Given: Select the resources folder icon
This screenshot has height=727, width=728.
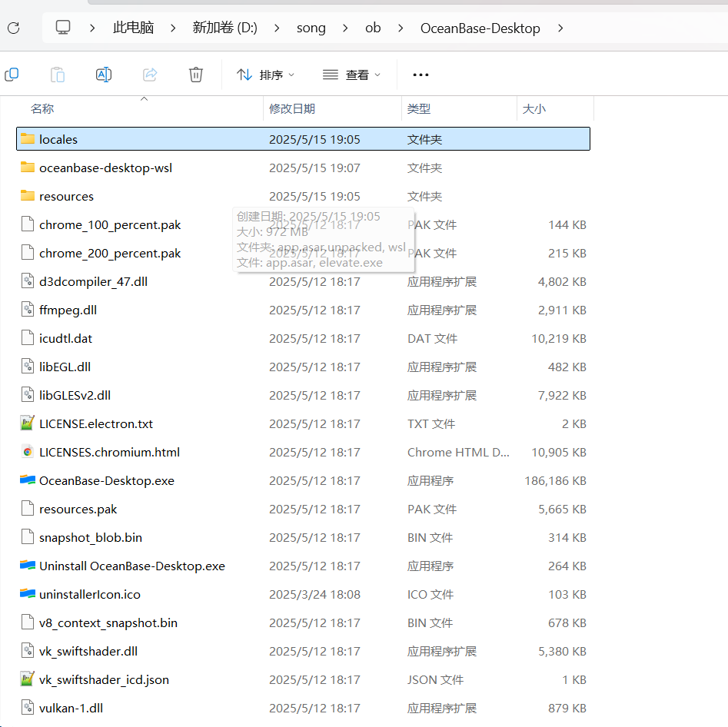Looking at the screenshot, I should pyautogui.click(x=28, y=195).
